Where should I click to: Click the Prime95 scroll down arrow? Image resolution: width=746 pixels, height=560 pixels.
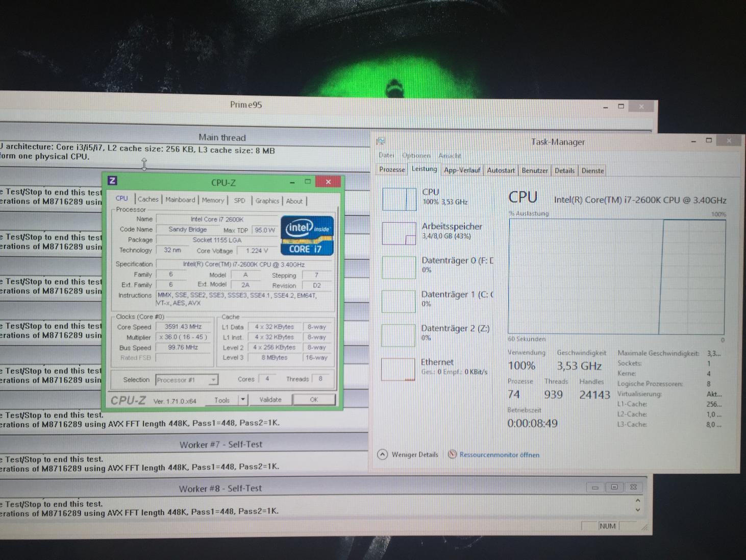pyautogui.click(x=638, y=510)
